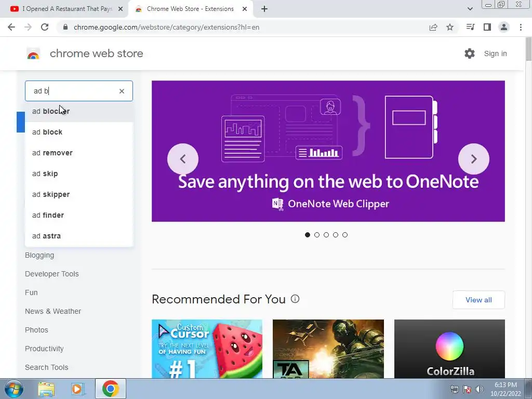Expand the tab search chevron

click(470, 9)
